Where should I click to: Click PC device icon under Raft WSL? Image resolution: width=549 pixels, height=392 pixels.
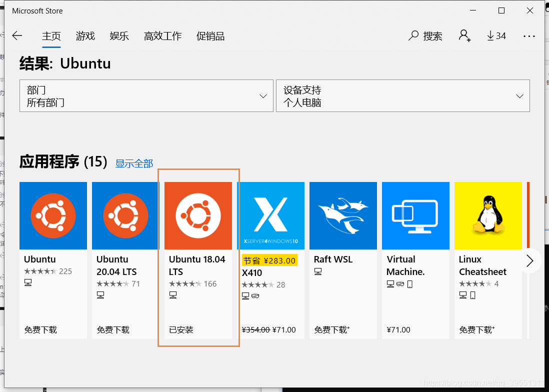318,271
